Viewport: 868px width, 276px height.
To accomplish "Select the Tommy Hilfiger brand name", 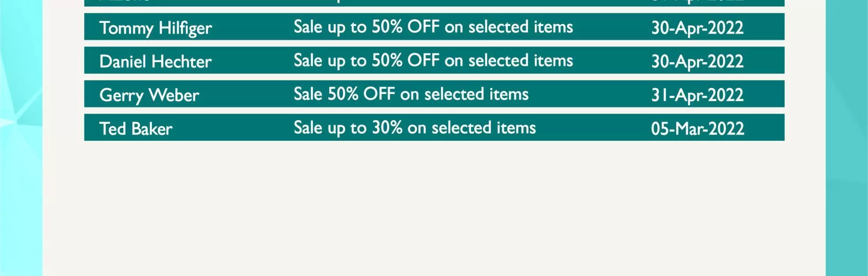I will 156,28.
